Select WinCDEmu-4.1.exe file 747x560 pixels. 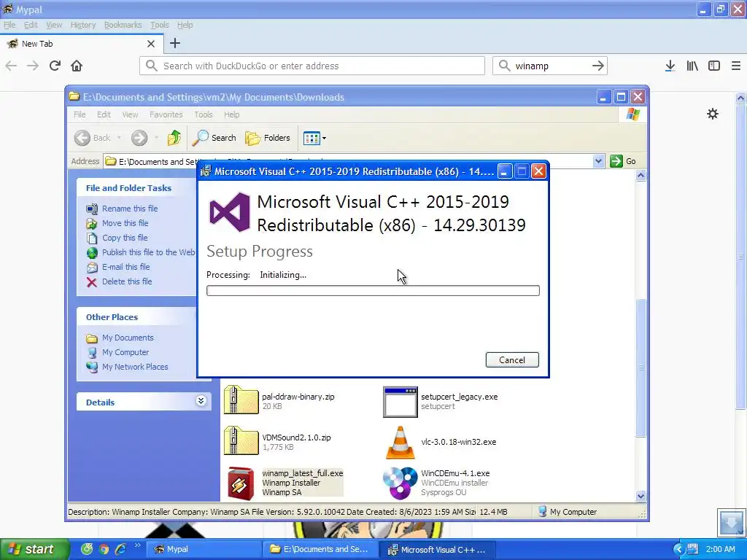coord(437,483)
